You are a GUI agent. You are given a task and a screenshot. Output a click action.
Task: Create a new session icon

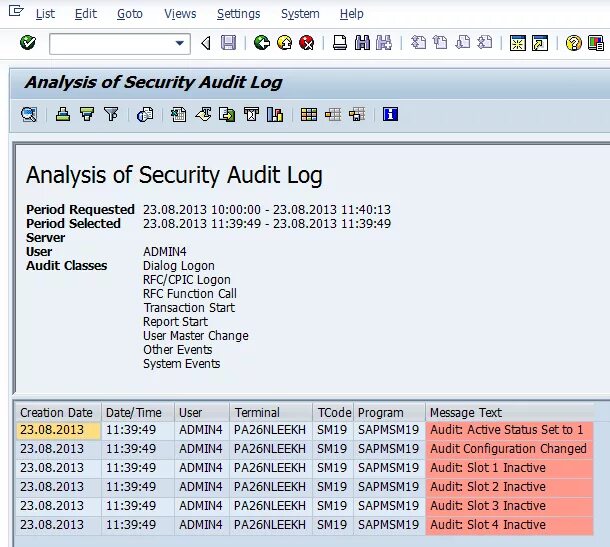pyautogui.click(x=518, y=43)
